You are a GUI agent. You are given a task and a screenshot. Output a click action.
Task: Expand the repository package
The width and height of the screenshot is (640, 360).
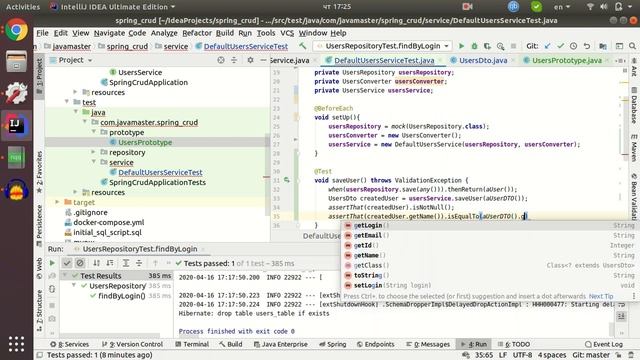(x=93, y=152)
